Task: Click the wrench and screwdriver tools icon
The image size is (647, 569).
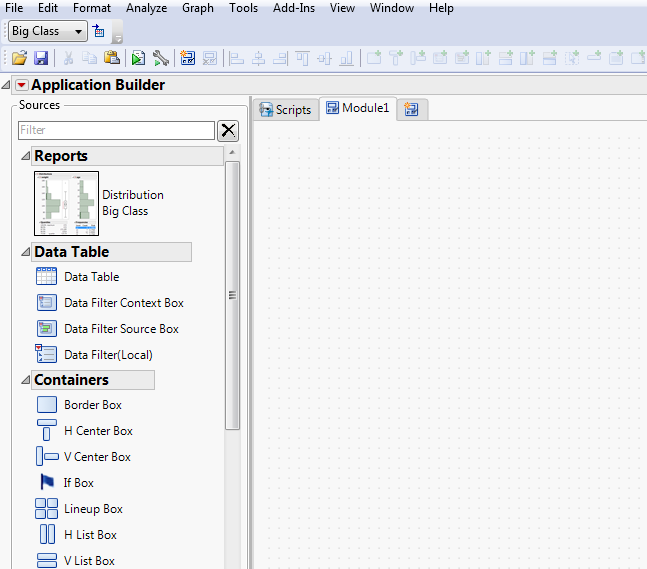Action: point(161,59)
